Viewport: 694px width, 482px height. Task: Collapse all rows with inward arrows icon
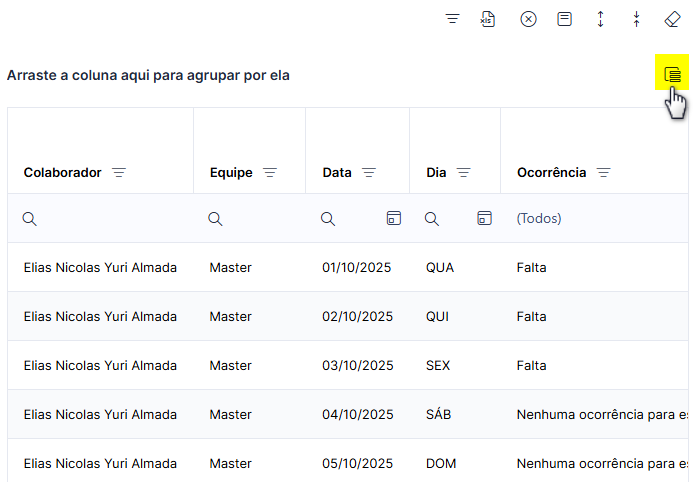636,19
